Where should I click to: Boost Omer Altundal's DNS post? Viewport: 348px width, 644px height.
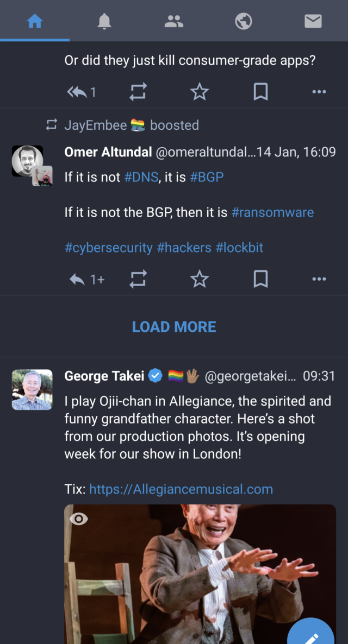pos(138,279)
